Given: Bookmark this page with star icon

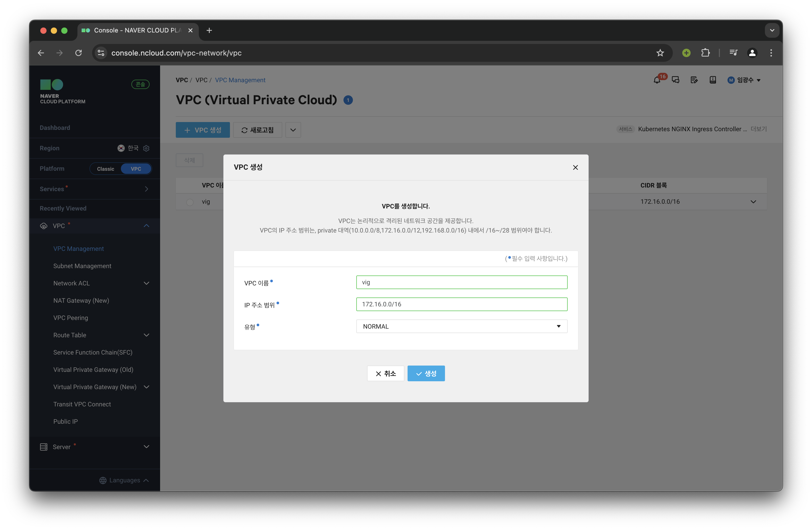Looking at the screenshot, I should pos(660,53).
